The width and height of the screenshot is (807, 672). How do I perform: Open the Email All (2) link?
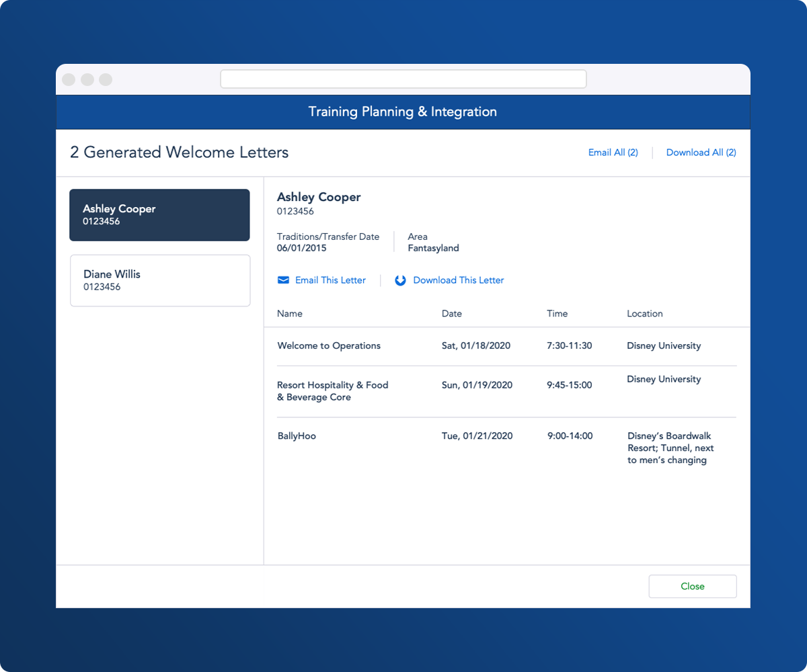coord(613,153)
